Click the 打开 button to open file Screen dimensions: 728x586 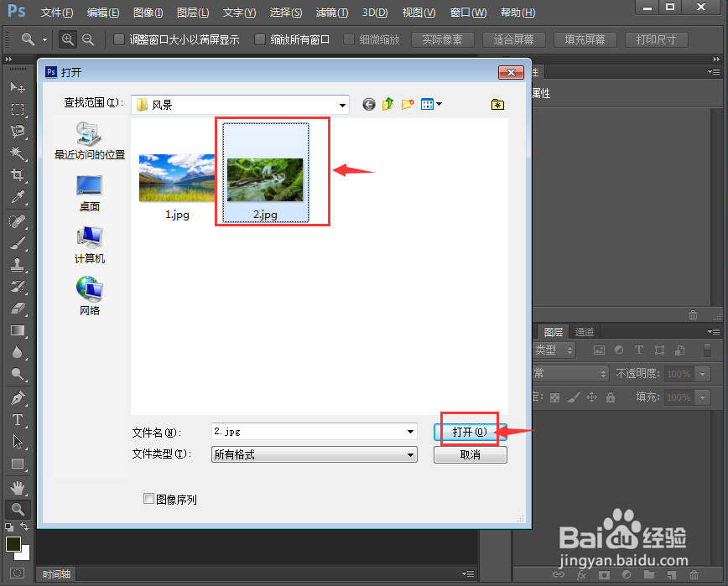(x=468, y=431)
